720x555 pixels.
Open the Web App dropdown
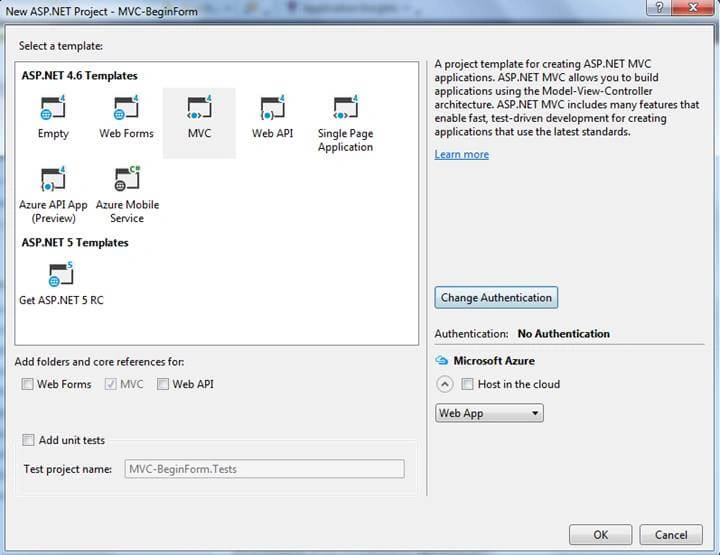coord(489,413)
